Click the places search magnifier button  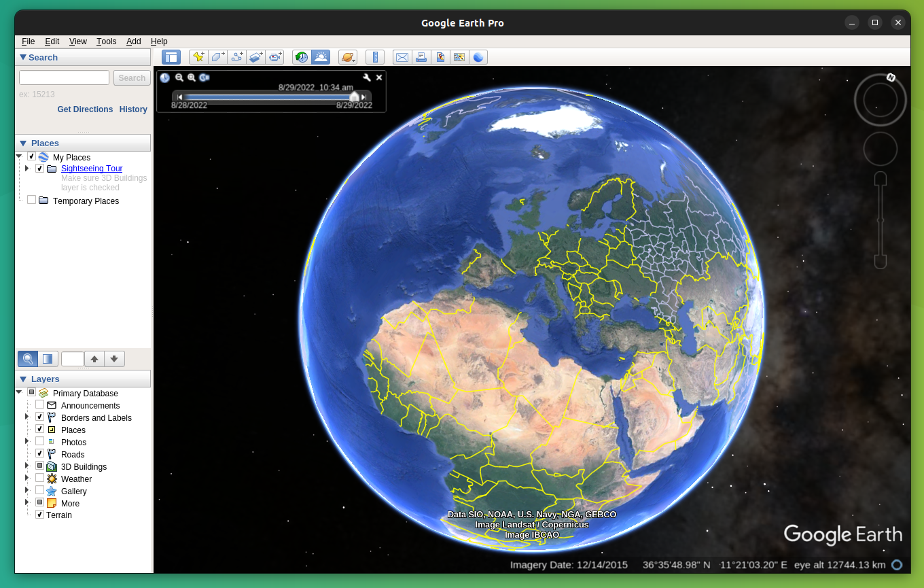tap(28, 358)
